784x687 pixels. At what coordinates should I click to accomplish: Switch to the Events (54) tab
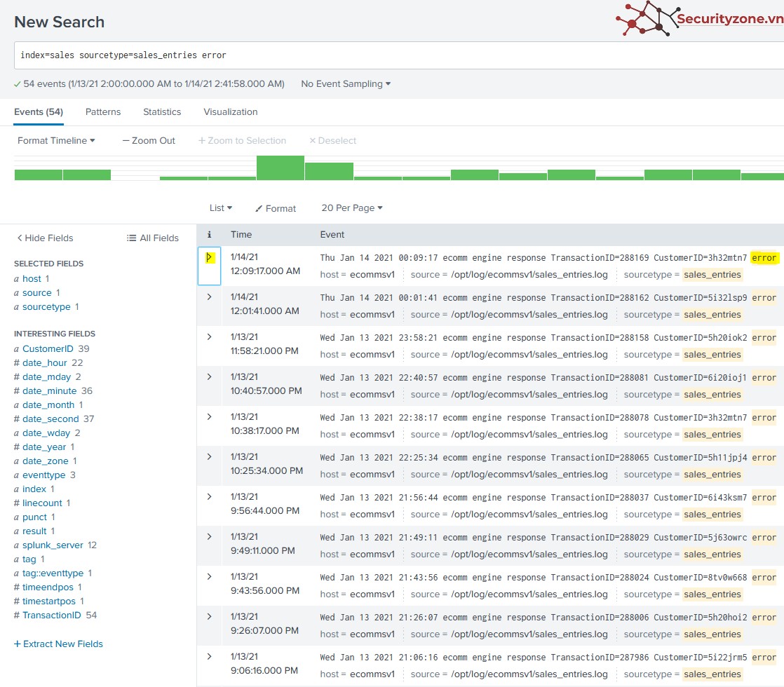coord(39,112)
